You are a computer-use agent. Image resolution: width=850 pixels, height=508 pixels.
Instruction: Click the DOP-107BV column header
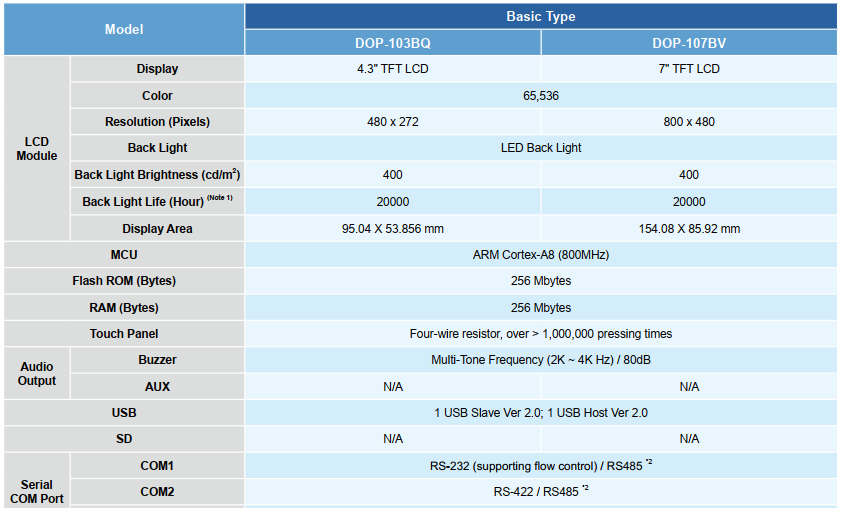point(689,43)
